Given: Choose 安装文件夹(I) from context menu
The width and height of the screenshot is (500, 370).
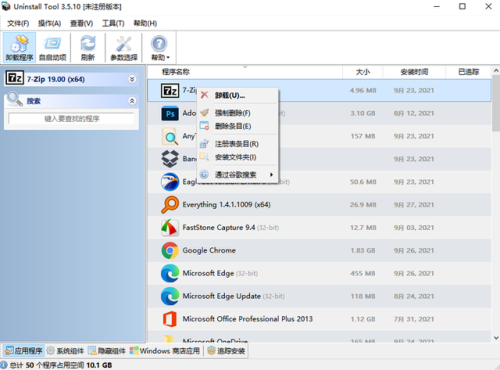Looking at the screenshot, I should point(238,157).
